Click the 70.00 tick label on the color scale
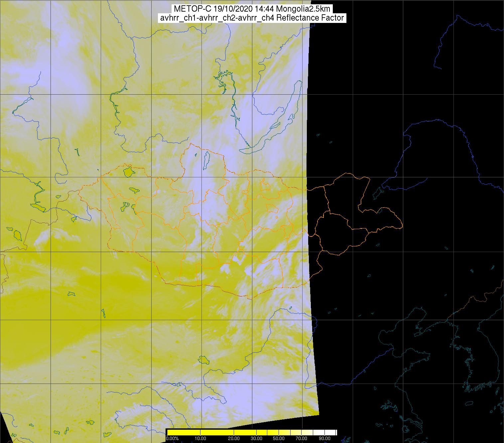Viewport: 504px width, 443px height. pos(301,438)
